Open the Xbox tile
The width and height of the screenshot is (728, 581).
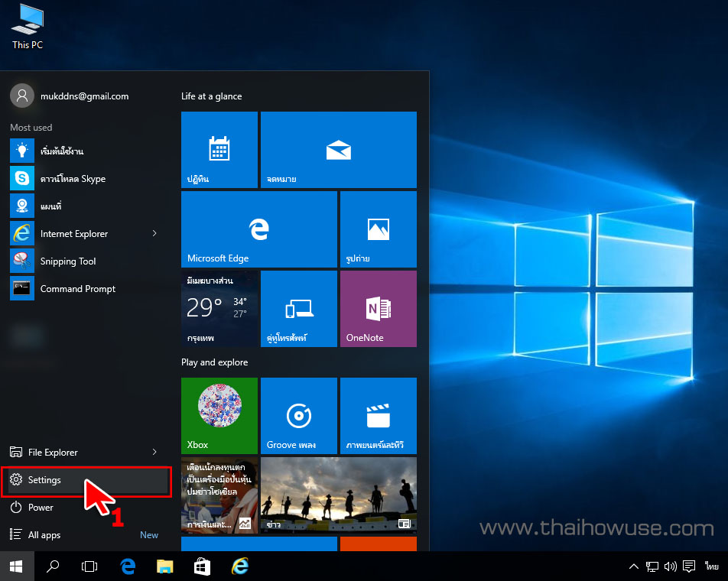(219, 416)
